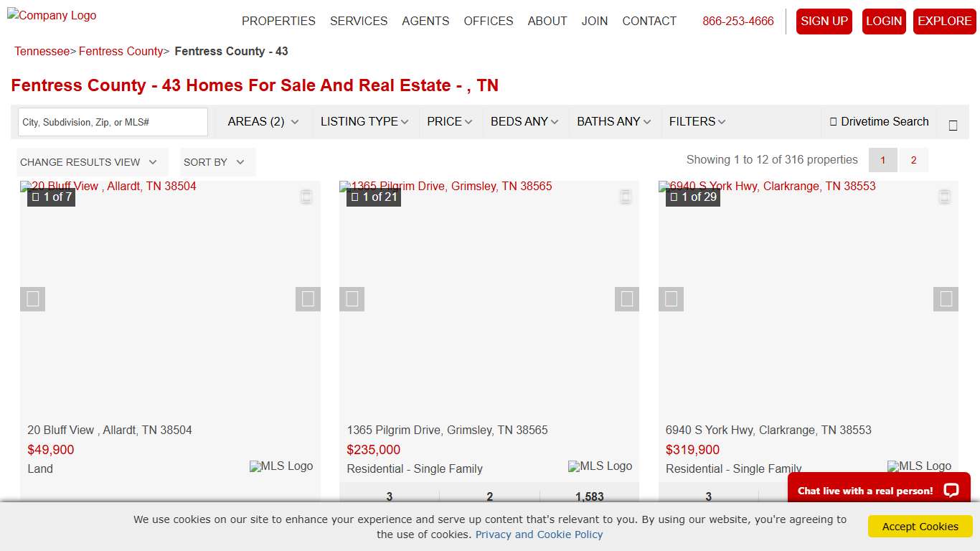Click the Accept Cookies button
Image resolution: width=980 pixels, height=551 pixels.
tap(920, 526)
